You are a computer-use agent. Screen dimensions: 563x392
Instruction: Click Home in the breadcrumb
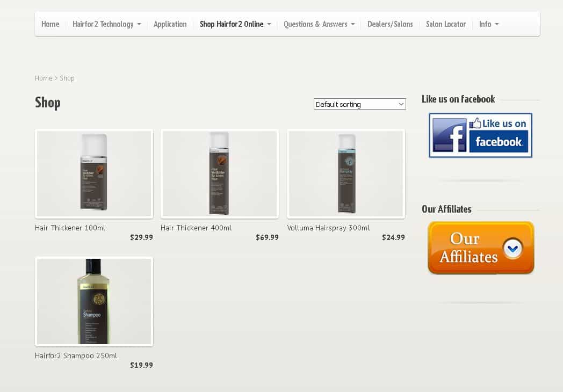[x=44, y=78]
